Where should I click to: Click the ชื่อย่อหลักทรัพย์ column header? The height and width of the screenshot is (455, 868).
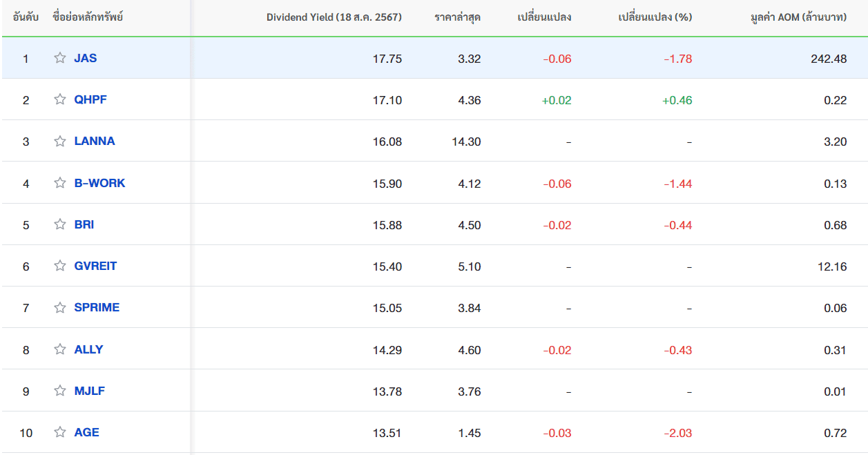[88, 17]
